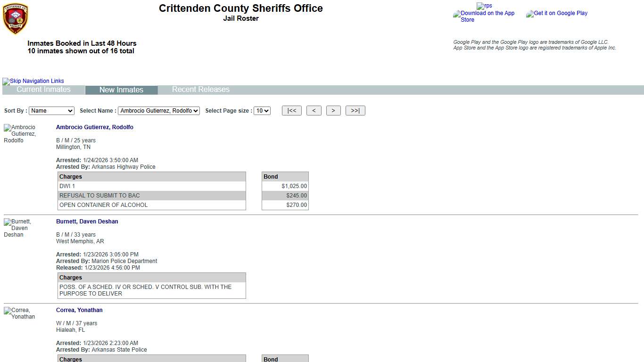This screenshot has height=362, width=644.
Task: Change the Select Page size dropdown
Action: [262, 111]
